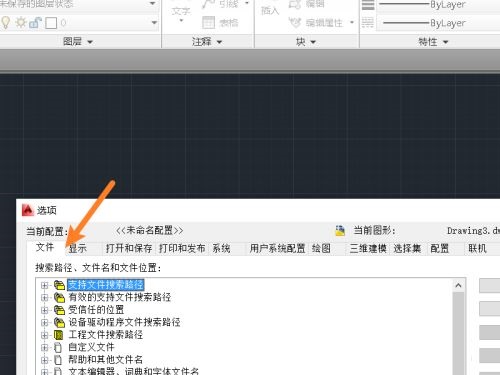Image resolution: width=500 pixels, height=375 pixels.
Task: Select the 有效的支持文件搜索路径 tree item
Action: coord(120,297)
